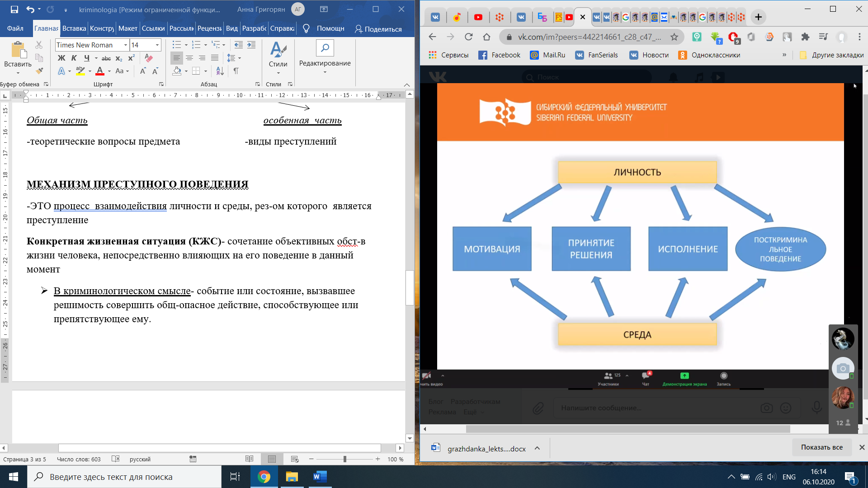Image resolution: width=868 pixels, height=488 pixels.
Task: Click the Format Painter brush icon
Action: click(x=39, y=71)
